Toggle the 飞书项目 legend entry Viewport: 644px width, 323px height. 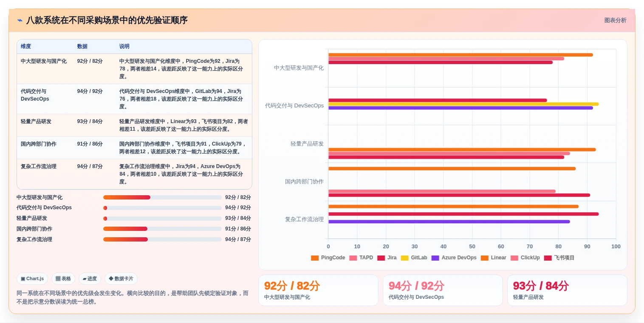click(x=559, y=258)
